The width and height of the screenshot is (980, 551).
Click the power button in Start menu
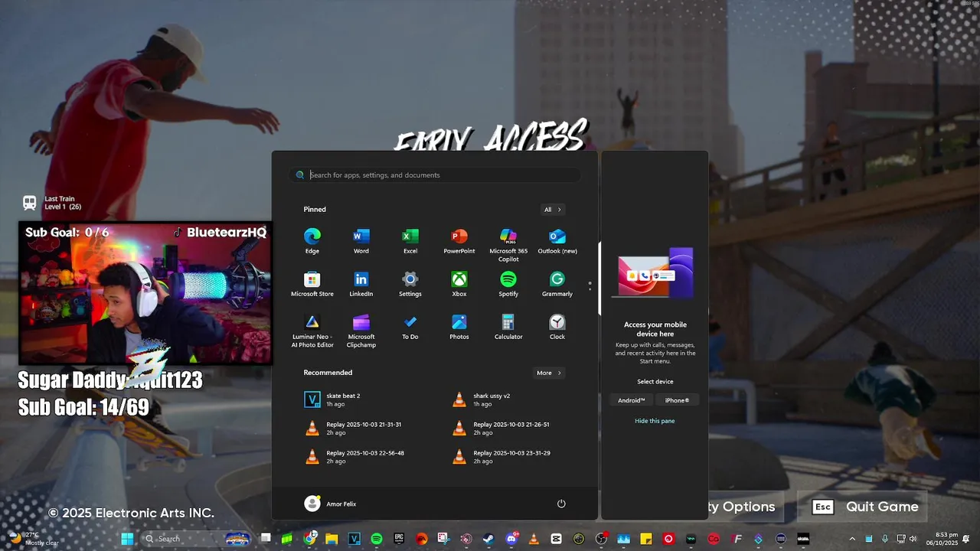[561, 504]
